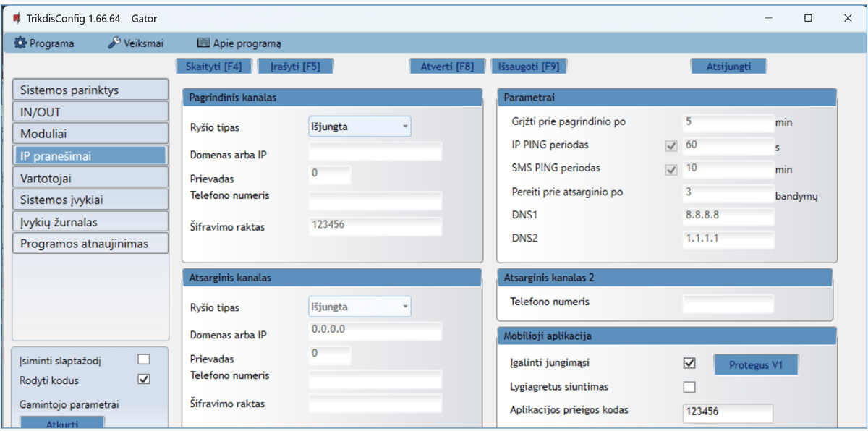Select the Sistemos parinktys tab

(90, 90)
